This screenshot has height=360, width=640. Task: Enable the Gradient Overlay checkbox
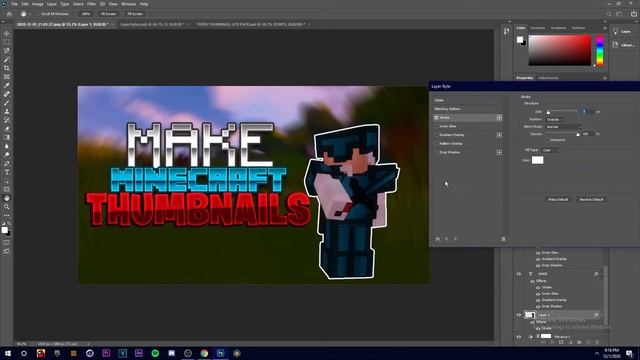[436, 135]
